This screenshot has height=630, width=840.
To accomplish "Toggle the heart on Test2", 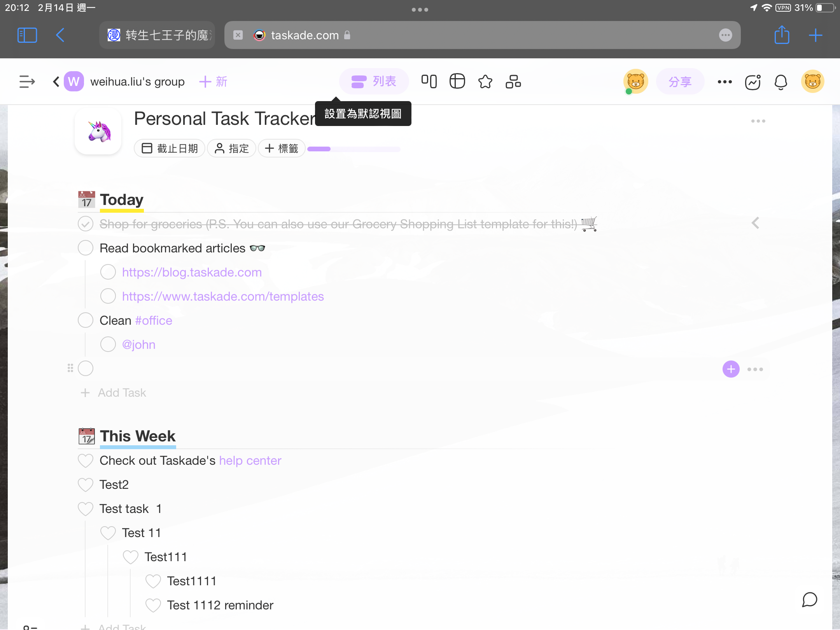I will tap(86, 485).
